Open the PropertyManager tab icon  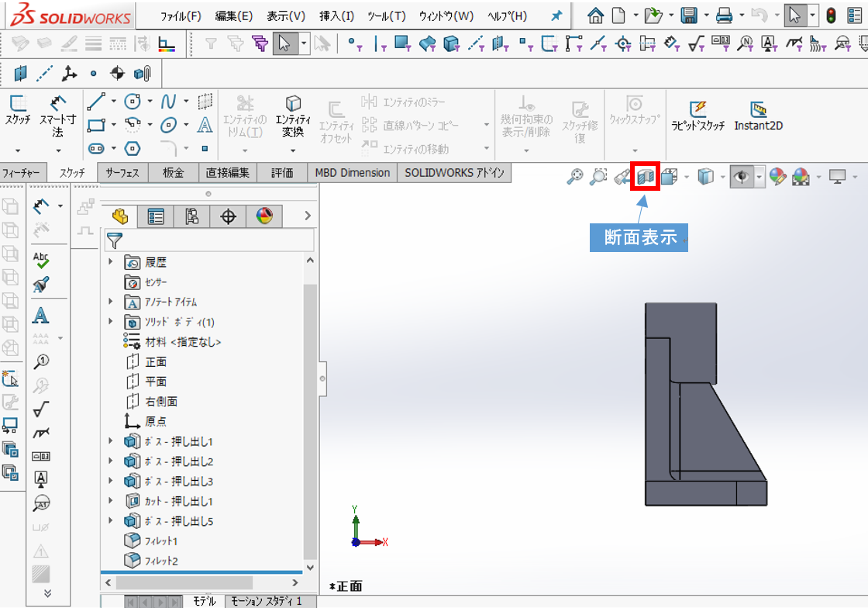tap(156, 216)
